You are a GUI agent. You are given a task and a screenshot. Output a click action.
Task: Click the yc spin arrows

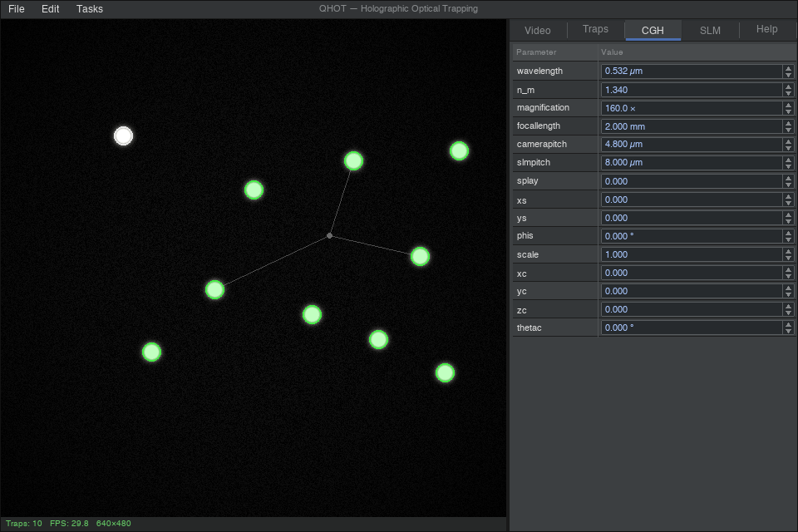click(788, 291)
